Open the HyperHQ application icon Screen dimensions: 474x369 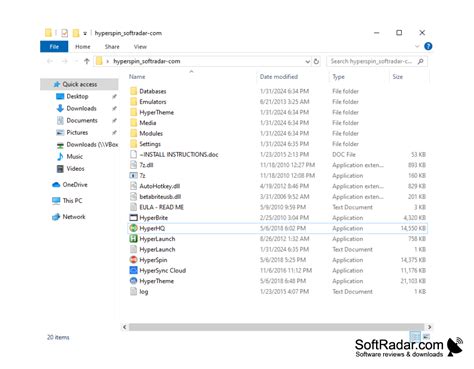click(x=133, y=228)
